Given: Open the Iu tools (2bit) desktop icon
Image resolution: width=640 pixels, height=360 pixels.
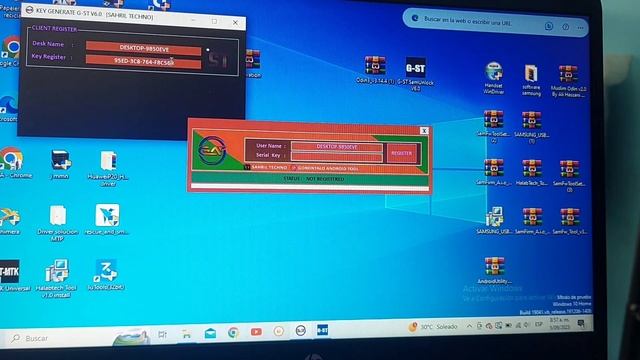Looking at the screenshot, I should (106, 274).
